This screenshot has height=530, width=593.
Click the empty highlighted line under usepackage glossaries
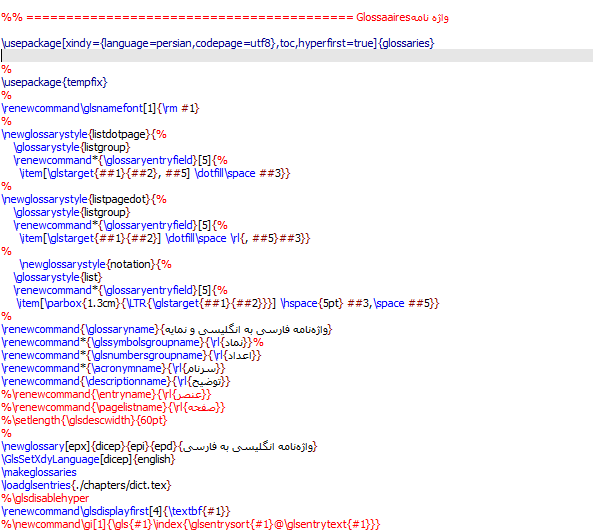(296, 56)
